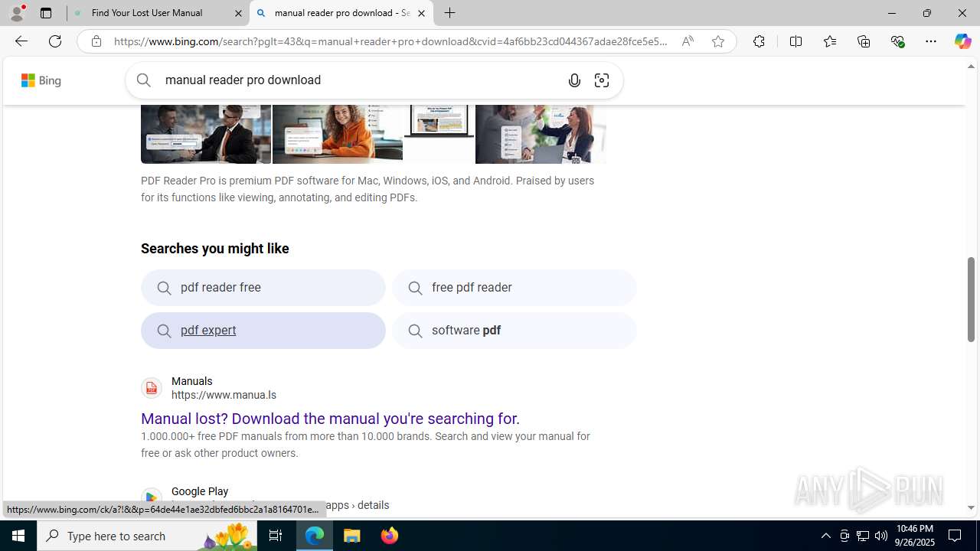
Task: Go back to previous page
Action: pyautogui.click(x=21, y=41)
